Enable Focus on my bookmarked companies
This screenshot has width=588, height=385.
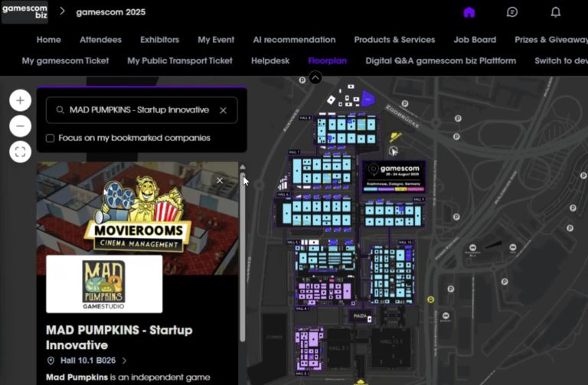point(50,138)
